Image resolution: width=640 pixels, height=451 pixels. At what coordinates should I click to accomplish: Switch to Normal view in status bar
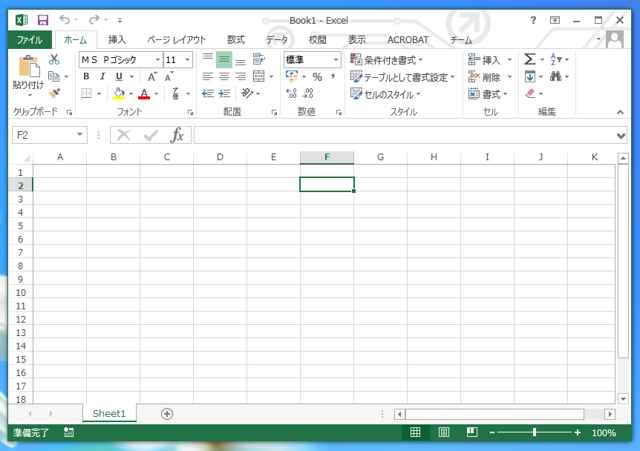pyautogui.click(x=415, y=432)
